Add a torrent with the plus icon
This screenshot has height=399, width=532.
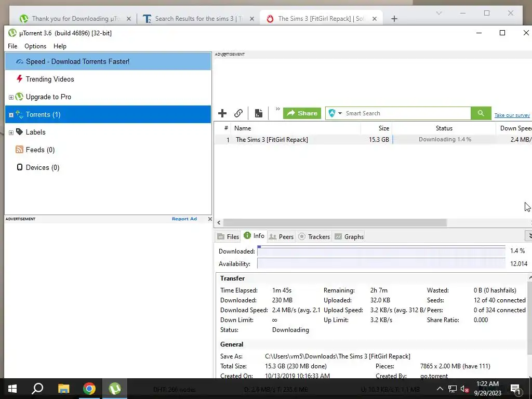tap(222, 113)
